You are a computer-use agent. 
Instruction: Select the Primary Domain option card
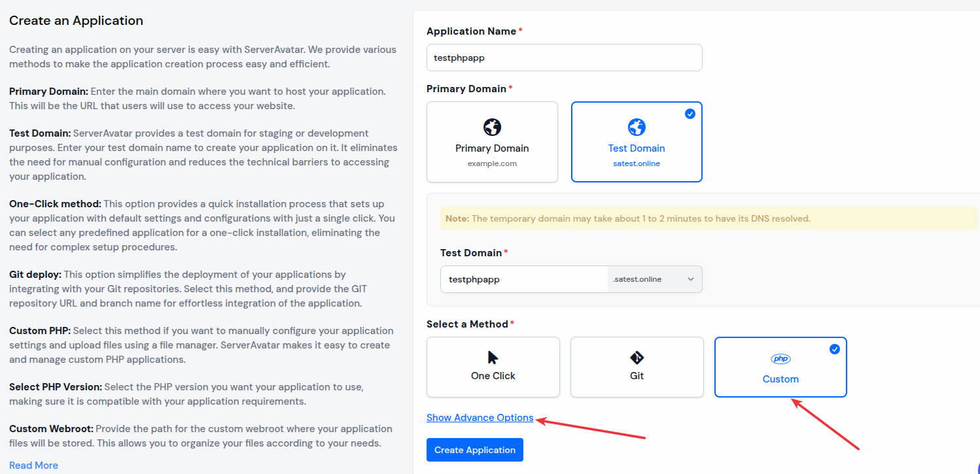tap(492, 142)
